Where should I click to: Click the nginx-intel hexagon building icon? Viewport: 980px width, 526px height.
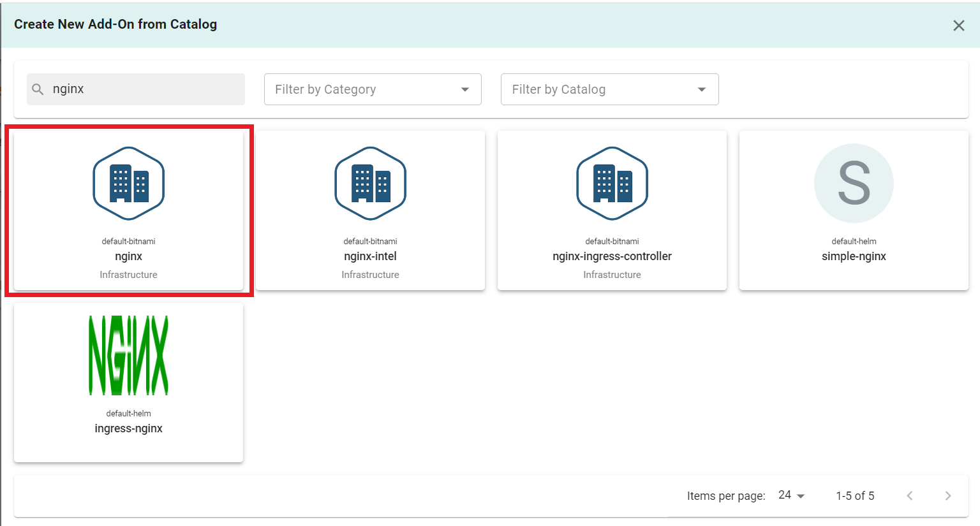pyautogui.click(x=371, y=184)
